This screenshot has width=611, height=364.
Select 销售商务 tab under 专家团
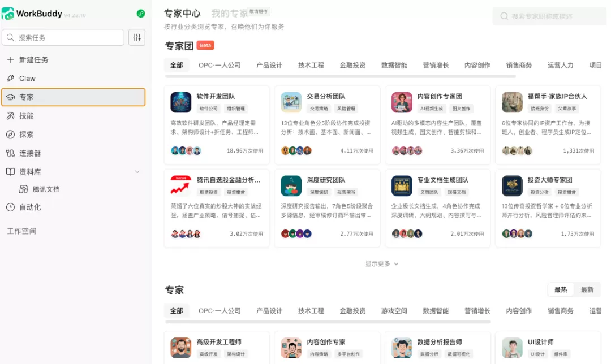pos(519,65)
